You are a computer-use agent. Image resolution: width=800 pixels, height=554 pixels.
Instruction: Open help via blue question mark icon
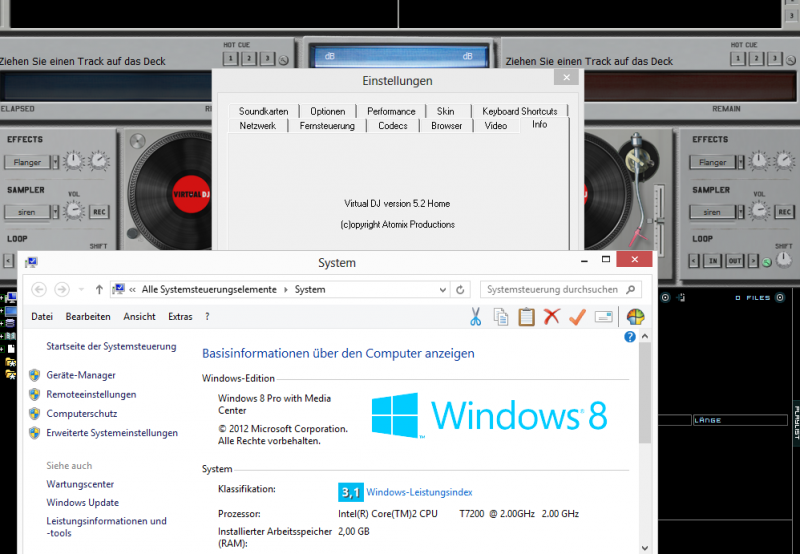(630, 337)
